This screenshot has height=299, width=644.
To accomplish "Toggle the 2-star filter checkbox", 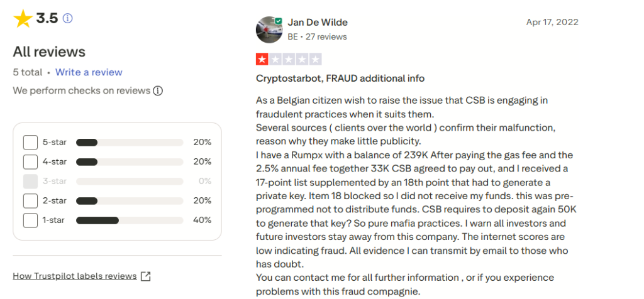I will tap(30, 201).
